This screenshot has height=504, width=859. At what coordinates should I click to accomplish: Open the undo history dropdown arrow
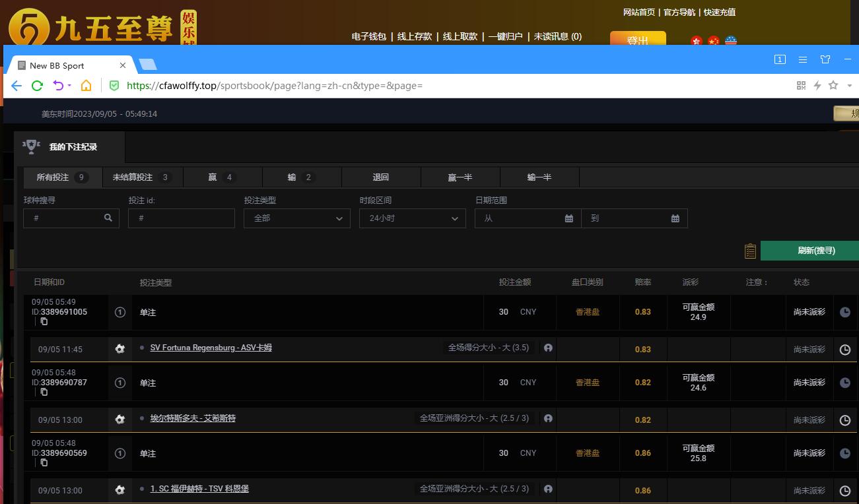click(69, 86)
